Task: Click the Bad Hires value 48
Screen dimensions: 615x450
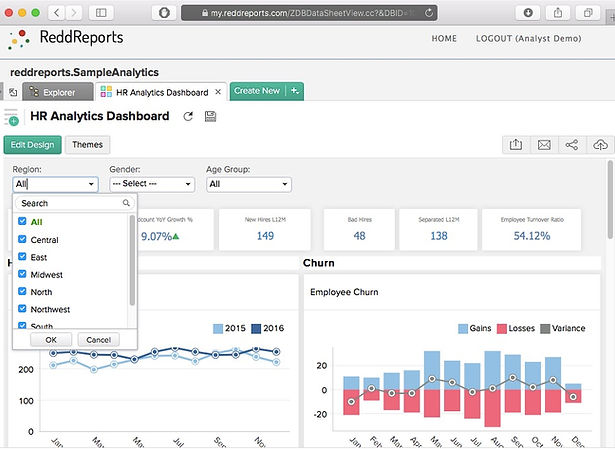Action: click(359, 236)
